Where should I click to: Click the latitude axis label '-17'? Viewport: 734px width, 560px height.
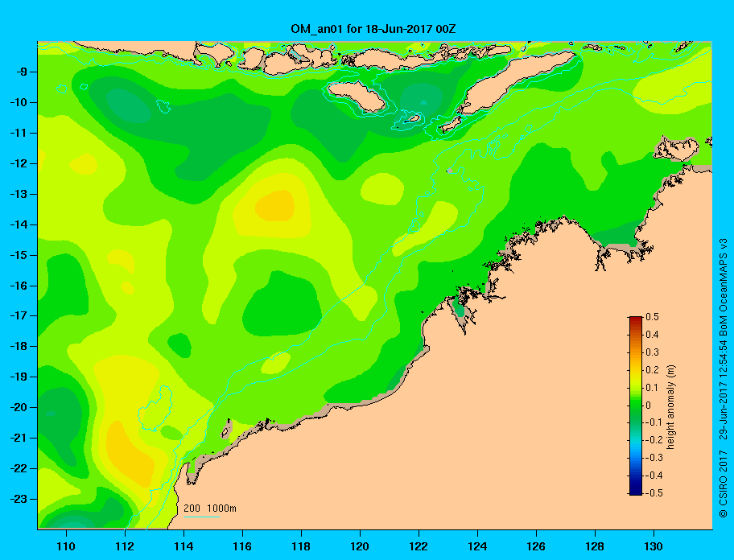(x=19, y=315)
